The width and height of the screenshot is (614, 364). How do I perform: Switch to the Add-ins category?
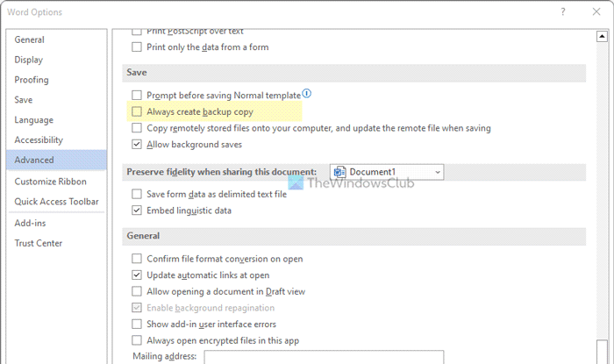coord(56,223)
